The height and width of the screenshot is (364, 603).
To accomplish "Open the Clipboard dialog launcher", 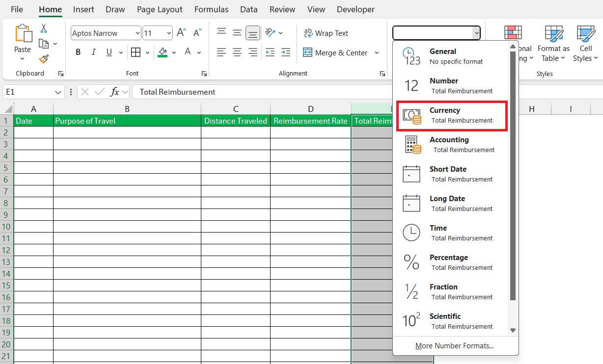I will click(x=61, y=74).
